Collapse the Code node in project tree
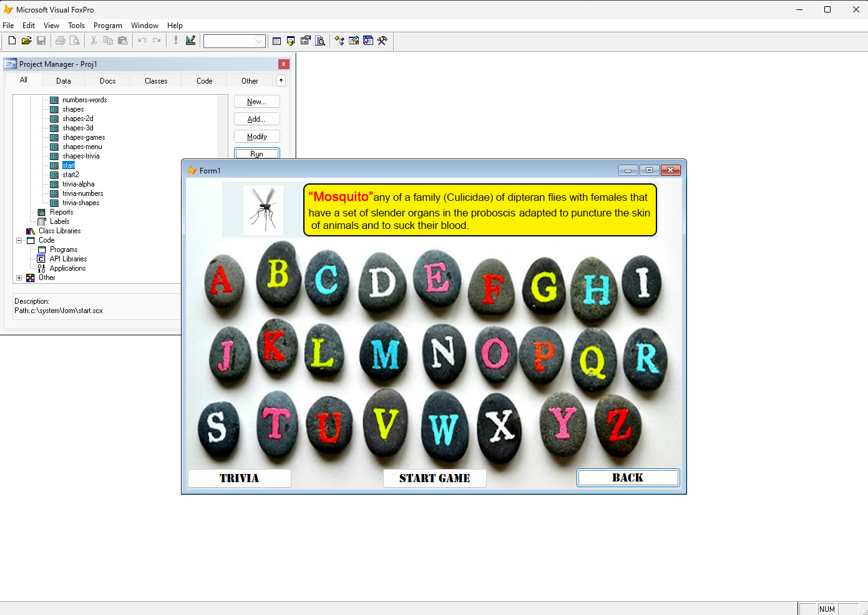The width and height of the screenshot is (868, 615). [19, 240]
